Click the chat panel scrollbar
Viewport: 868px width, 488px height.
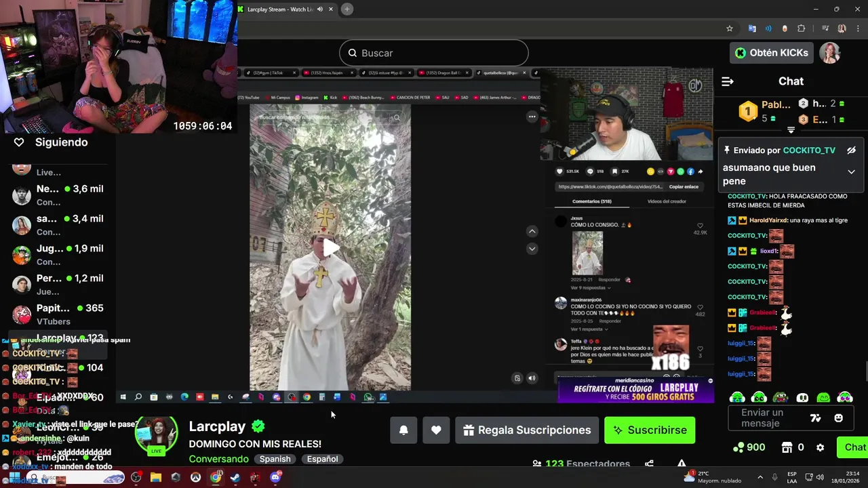pyautogui.click(x=866, y=372)
